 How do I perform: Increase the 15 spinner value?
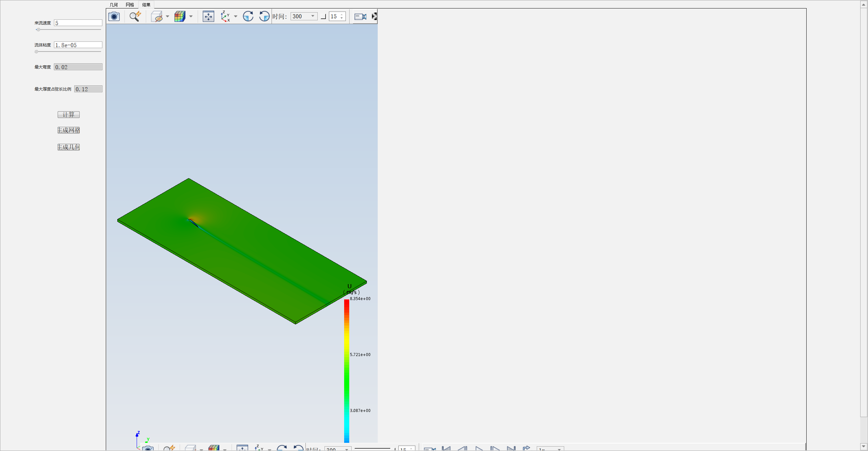[x=342, y=14]
